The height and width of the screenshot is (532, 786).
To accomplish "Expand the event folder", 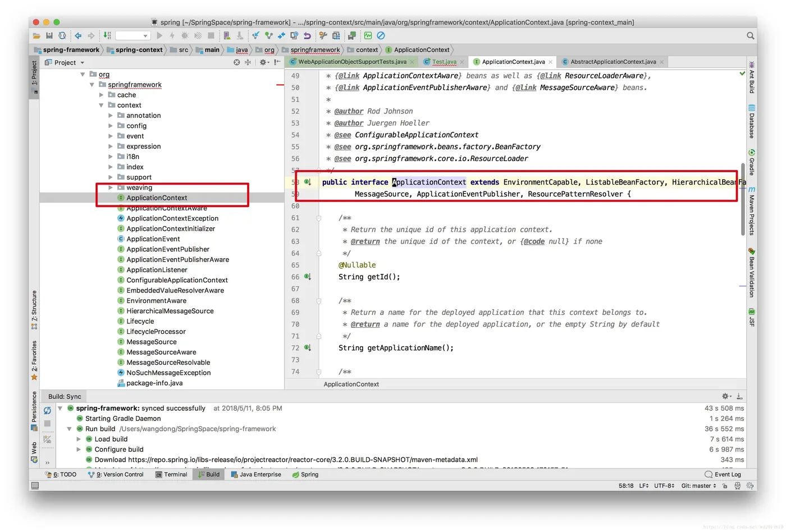I will 111,136.
